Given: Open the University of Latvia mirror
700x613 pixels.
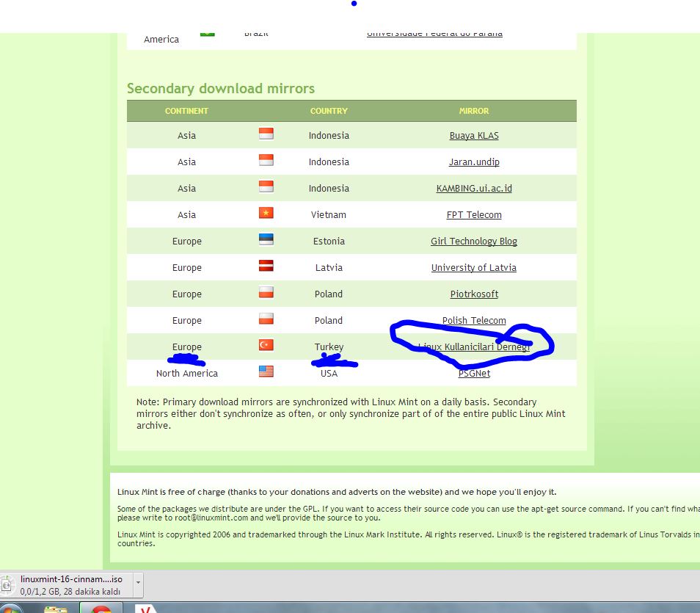Looking at the screenshot, I should point(474,267).
